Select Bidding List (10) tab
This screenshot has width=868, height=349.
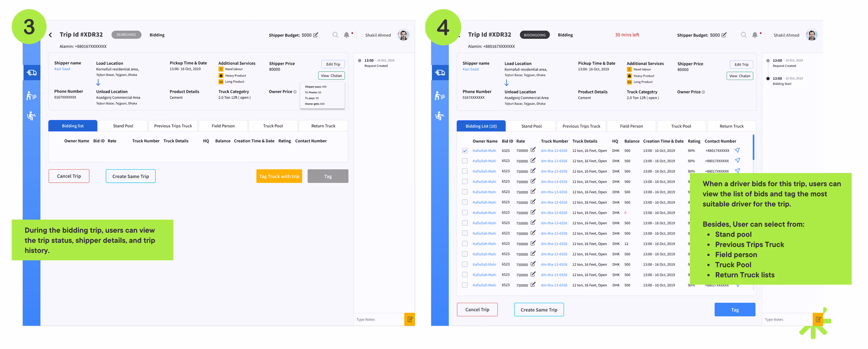(x=481, y=126)
